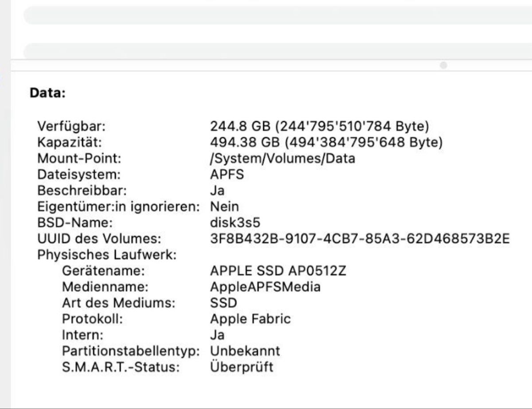Select UUID '3F8B432B-9107-4CB7-85A3-62D468573B2E'
The height and width of the screenshot is (409, 532).
(360, 239)
